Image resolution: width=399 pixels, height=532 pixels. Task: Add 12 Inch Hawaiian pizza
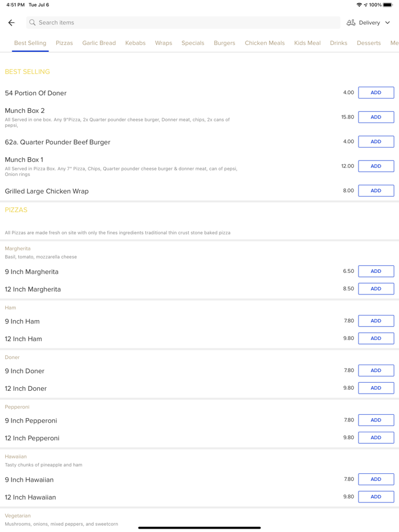coord(376,497)
